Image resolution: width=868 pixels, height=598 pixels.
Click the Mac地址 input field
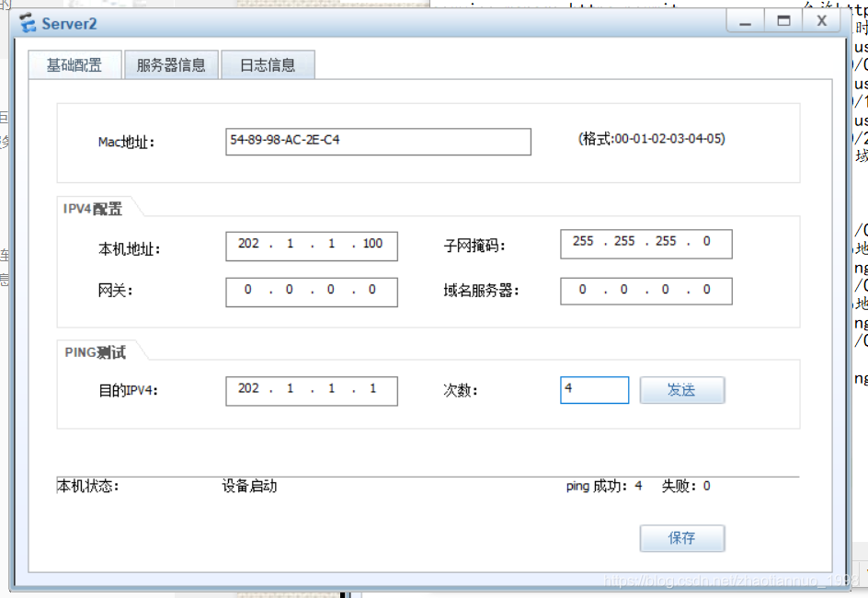pos(378,142)
